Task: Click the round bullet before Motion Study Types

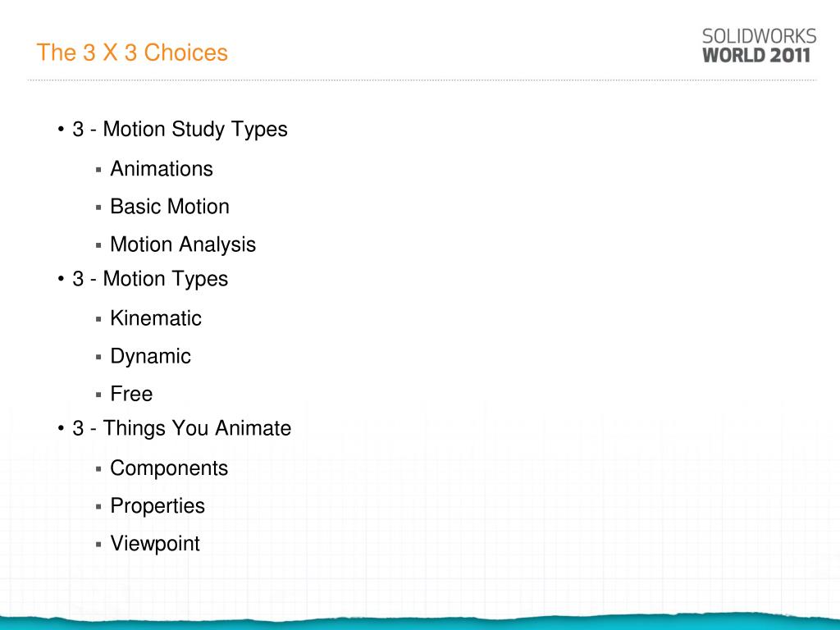Action: pyautogui.click(x=61, y=129)
